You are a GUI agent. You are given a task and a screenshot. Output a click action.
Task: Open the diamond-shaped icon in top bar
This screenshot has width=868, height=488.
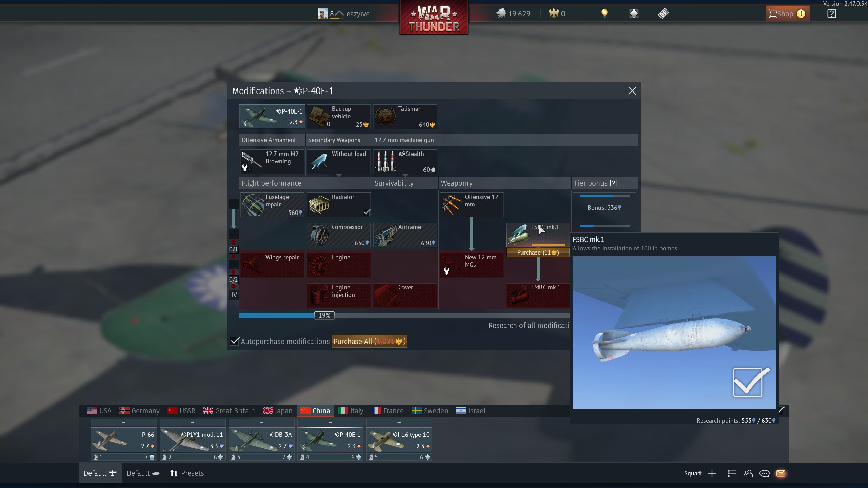(x=634, y=14)
